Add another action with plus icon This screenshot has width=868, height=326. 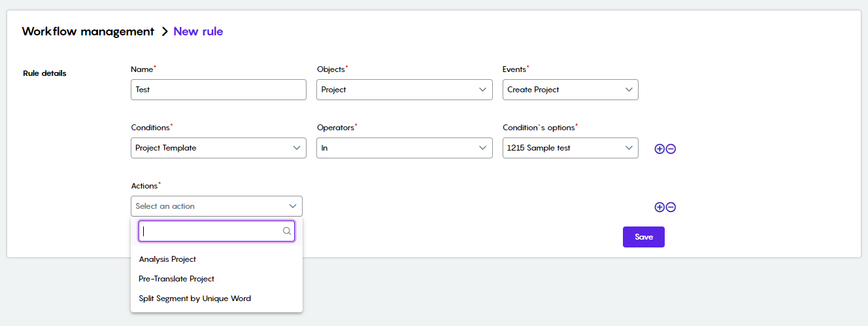(x=659, y=207)
